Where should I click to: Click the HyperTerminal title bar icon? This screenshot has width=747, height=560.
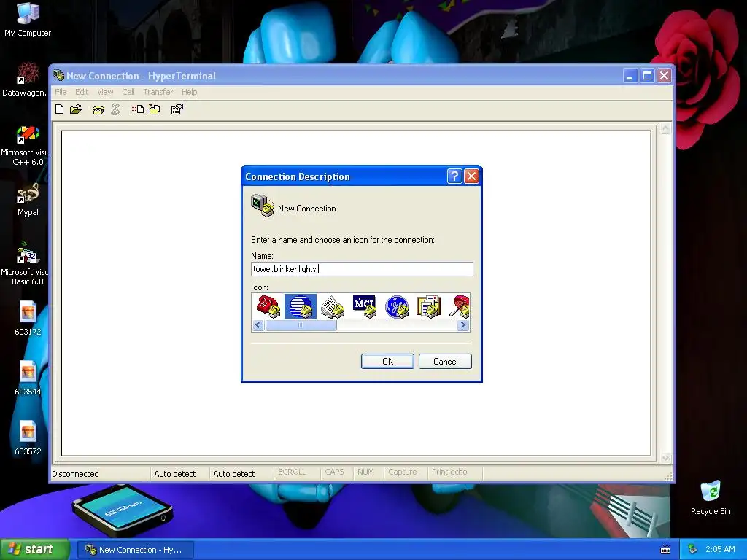coord(58,75)
